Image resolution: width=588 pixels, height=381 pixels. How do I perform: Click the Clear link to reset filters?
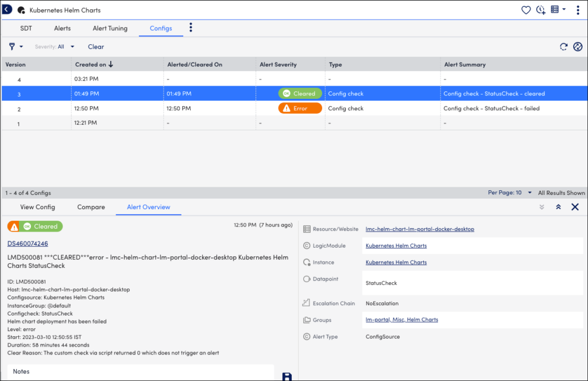tap(95, 47)
